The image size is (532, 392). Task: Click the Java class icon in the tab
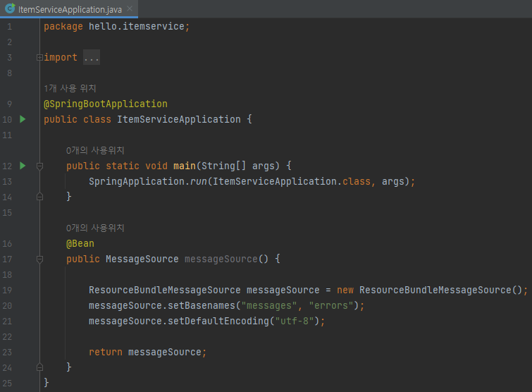[10, 8]
